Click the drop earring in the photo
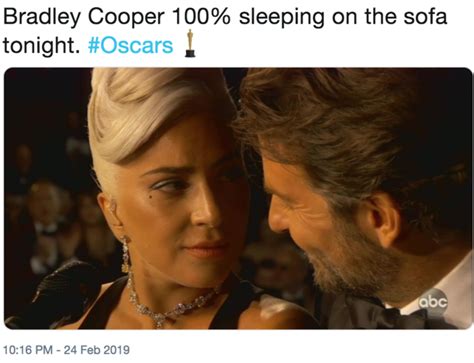The width and height of the screenshot is (474, 363). coord(125,254)
